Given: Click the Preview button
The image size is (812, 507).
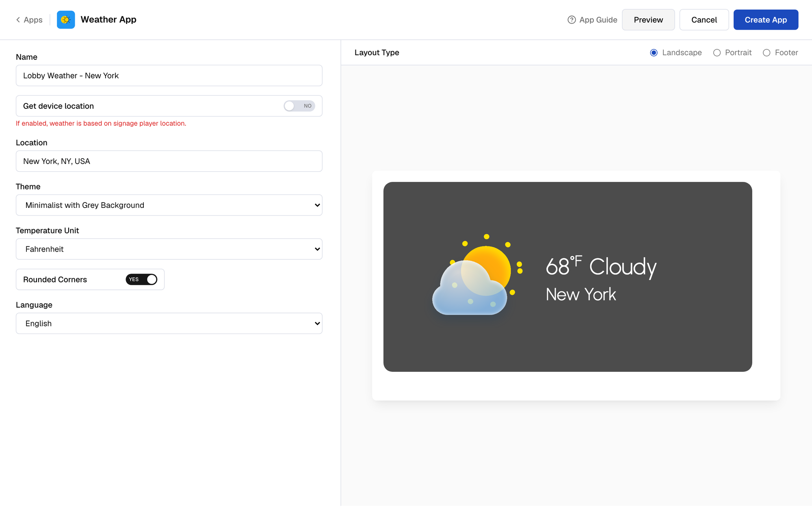Looking at the screenshot, I should point(648,20).
